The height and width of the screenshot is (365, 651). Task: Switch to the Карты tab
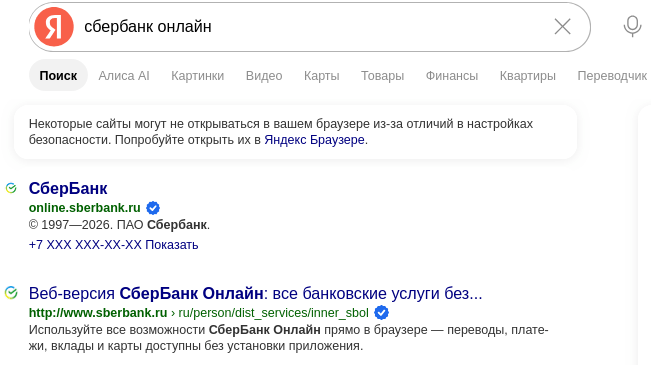click(322, 76)
